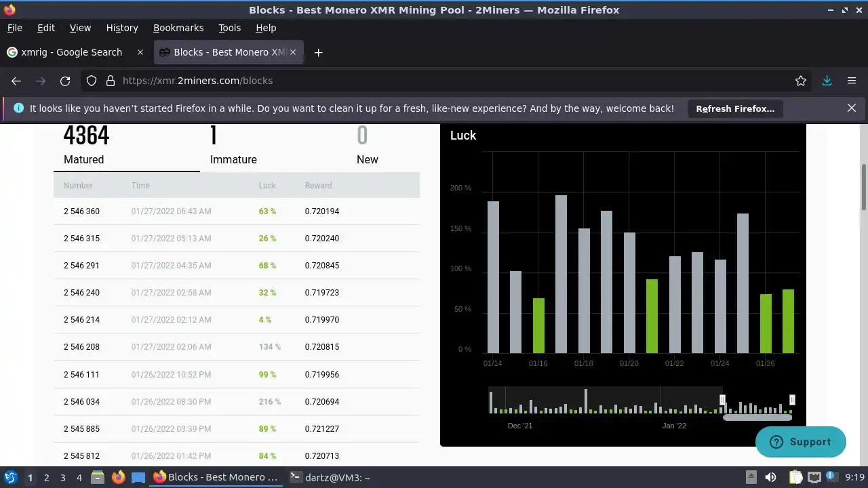868x488 pixels.
Task: Bookmark this page with star icon
Action: [x=801, y=81]
